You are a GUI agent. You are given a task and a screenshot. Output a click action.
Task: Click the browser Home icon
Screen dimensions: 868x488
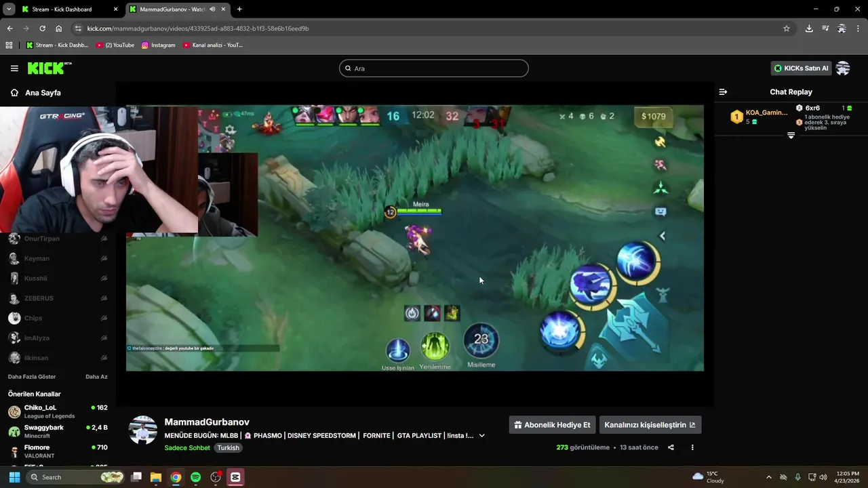(59, 28)
